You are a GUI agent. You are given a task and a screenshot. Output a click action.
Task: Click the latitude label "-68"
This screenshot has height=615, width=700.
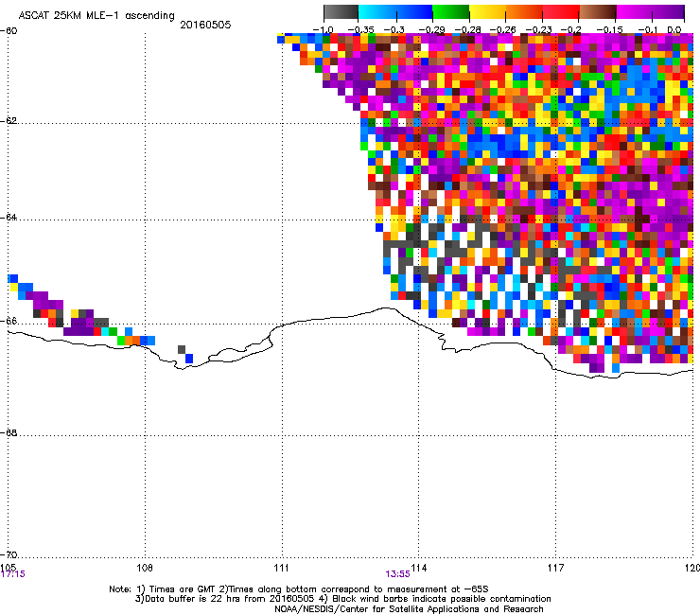pyautogui.click(x=9, y=432)
